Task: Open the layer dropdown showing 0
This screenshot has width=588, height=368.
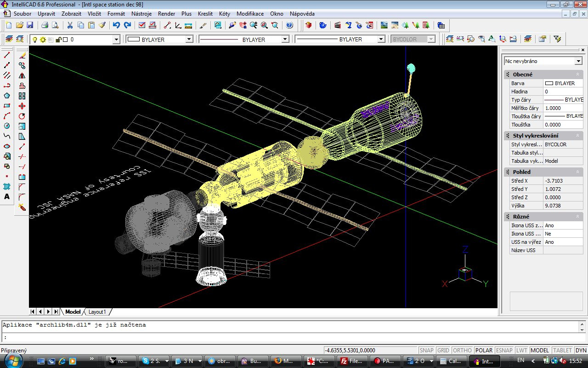Action: click(x=116, y=40)
